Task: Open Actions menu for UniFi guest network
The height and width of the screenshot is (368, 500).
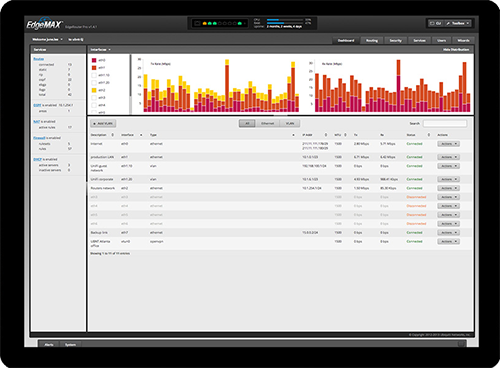Action: [x=448, y=166]
